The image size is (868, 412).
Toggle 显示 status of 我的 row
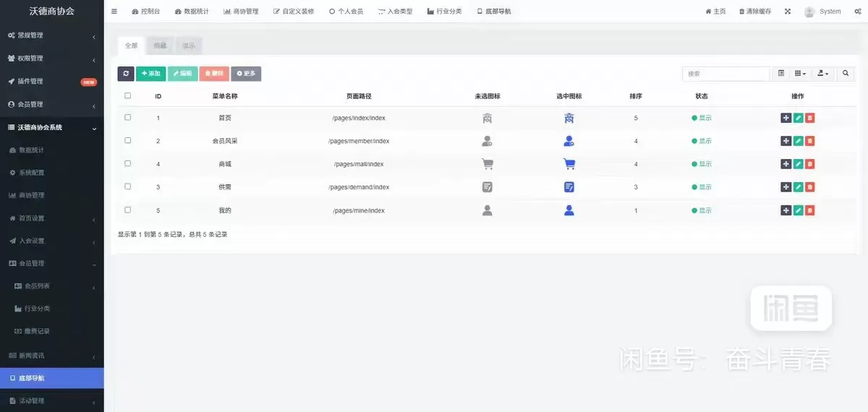[x=702, y=210]
